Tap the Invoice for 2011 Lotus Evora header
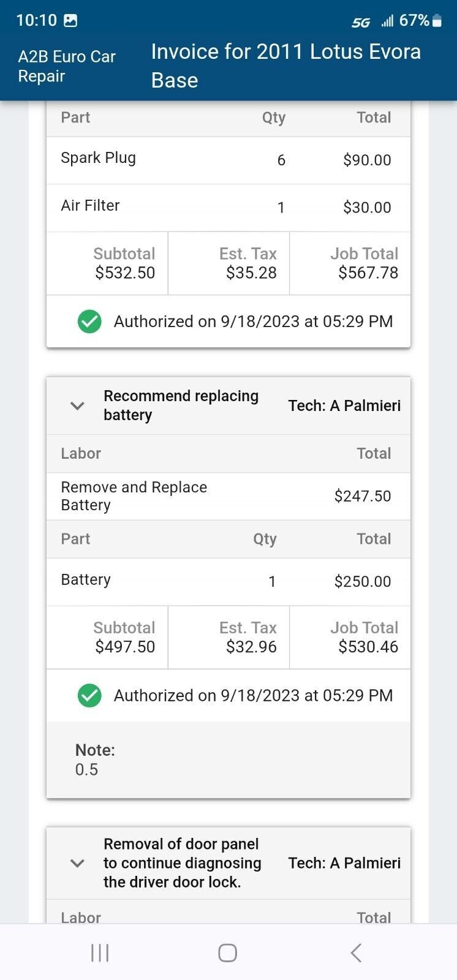Screen dimensions: 457x980 286,66
